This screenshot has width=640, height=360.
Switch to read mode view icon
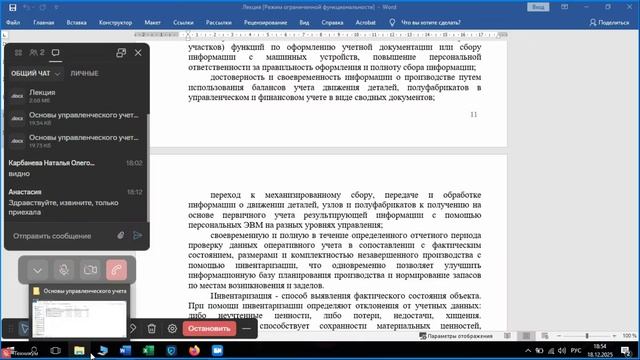(507, 336)
